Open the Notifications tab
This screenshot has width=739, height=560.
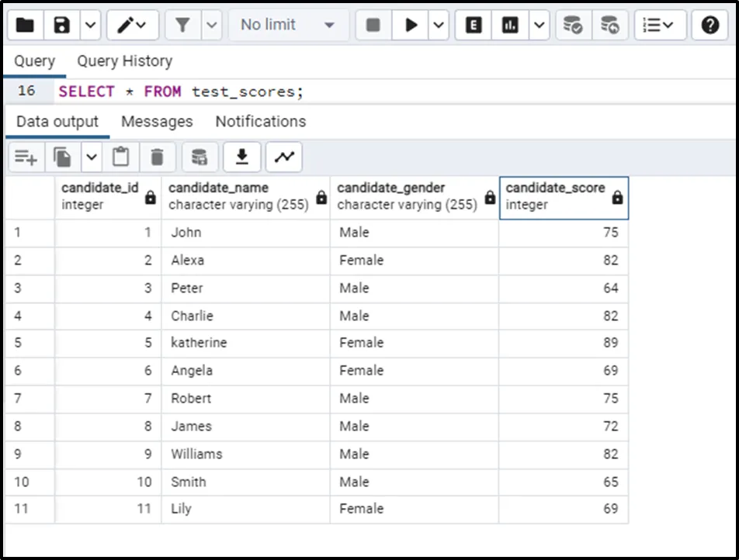tap(260, 122)
